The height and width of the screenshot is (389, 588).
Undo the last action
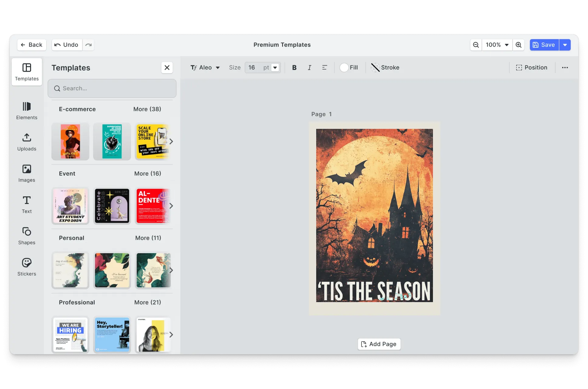(67, 45)
